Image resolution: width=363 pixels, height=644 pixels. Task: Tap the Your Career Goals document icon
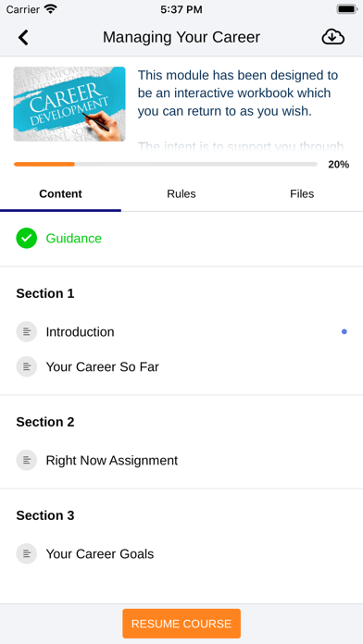click(27, 553)
